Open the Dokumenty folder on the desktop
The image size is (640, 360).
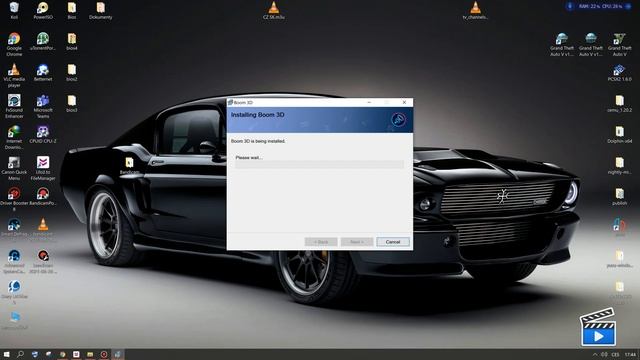[100, 11]
